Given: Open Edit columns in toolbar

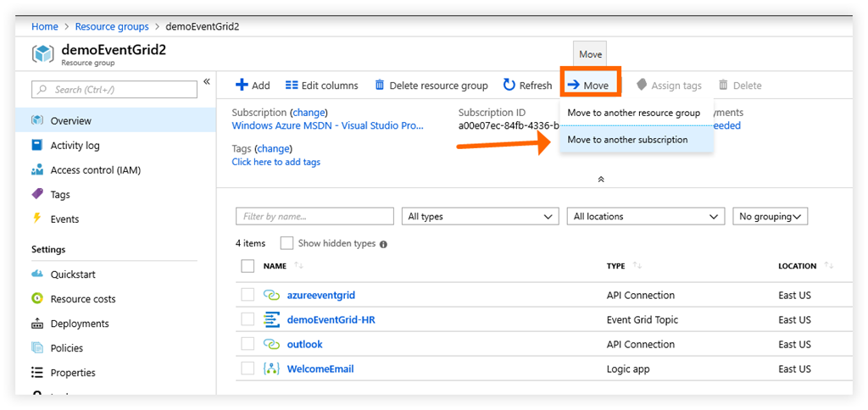Looking at the screenshot, I should coord(321,86).
